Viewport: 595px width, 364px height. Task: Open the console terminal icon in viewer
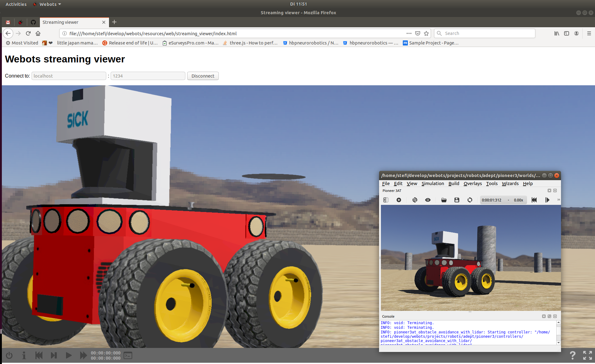coord(128,355)
